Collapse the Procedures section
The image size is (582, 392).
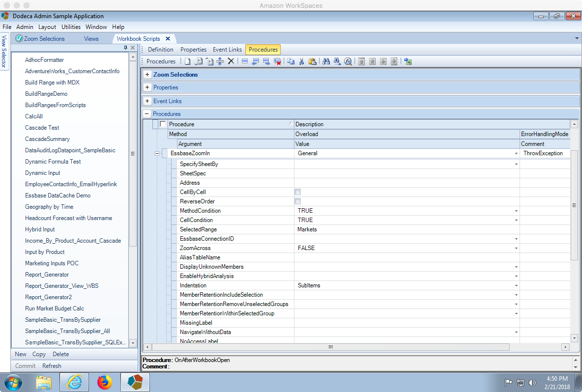pyautogui.click(x=147, y=114)
